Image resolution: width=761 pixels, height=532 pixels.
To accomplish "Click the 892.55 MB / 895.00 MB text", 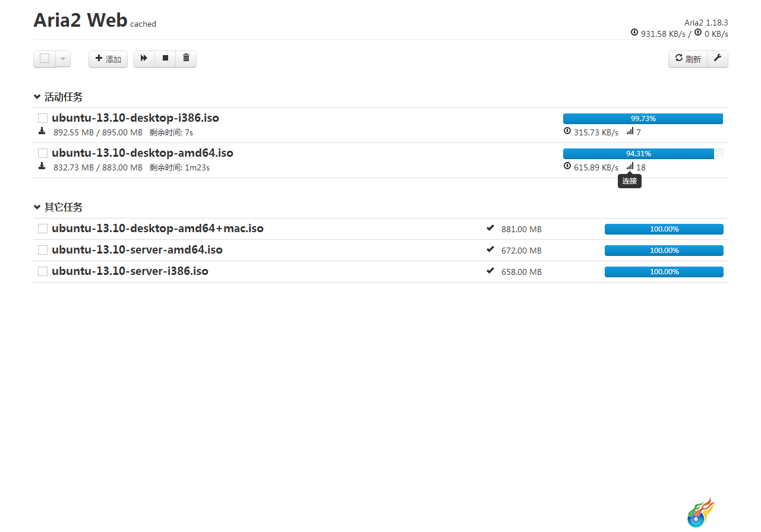I will (98, 132).
